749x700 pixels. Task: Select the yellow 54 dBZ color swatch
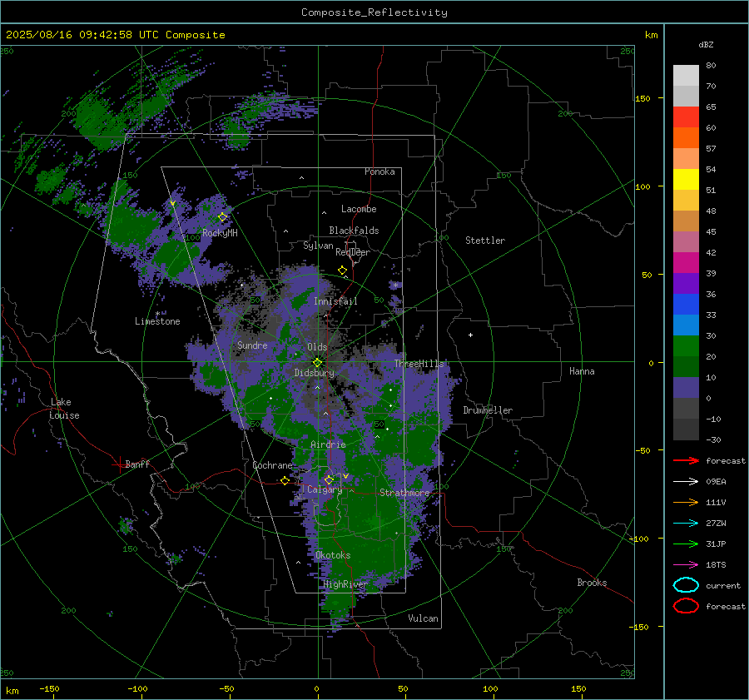click(x=686, y=179)
